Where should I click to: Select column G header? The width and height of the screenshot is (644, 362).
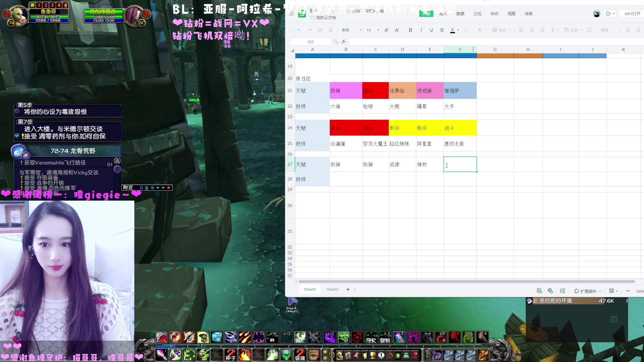click(495, 50)
